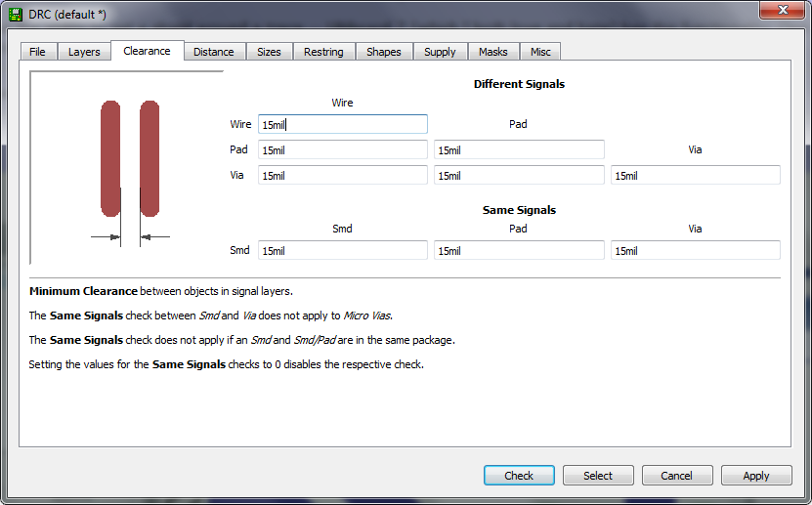Select the Clearance tab

point(148,51)
